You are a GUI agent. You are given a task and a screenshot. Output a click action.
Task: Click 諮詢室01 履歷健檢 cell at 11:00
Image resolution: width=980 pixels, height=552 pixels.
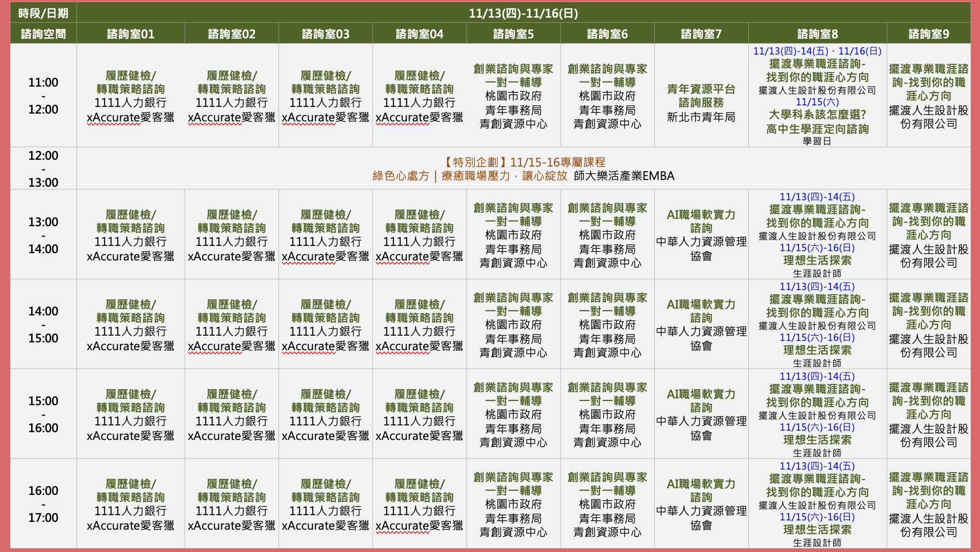[x=131, y=96]
